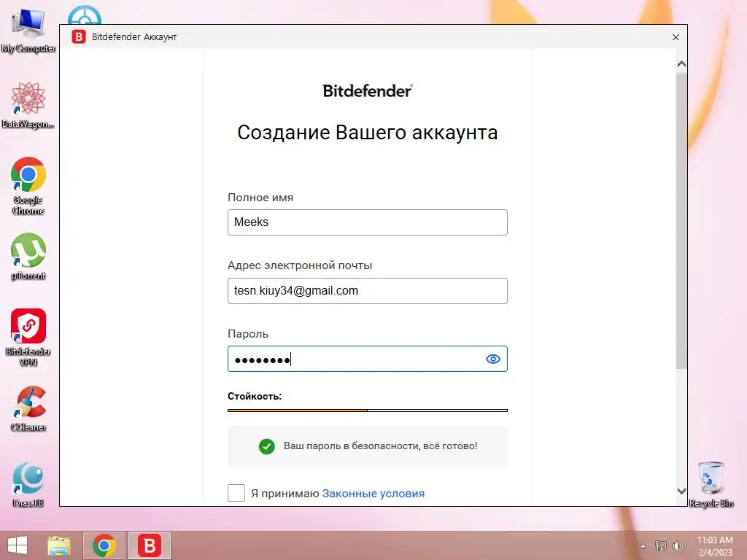
Task: Launch Google Chrome desktop shortcut
Action: point(28,186)
